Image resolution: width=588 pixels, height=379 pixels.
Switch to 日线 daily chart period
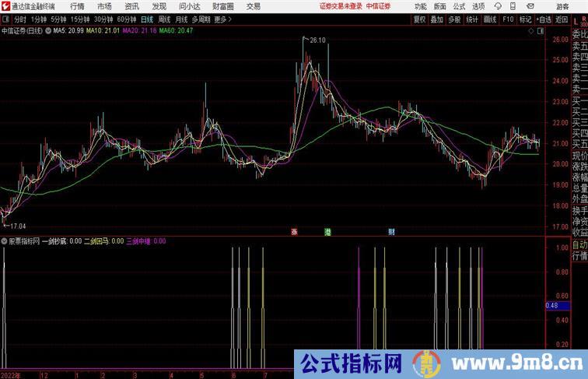(146, 19)
